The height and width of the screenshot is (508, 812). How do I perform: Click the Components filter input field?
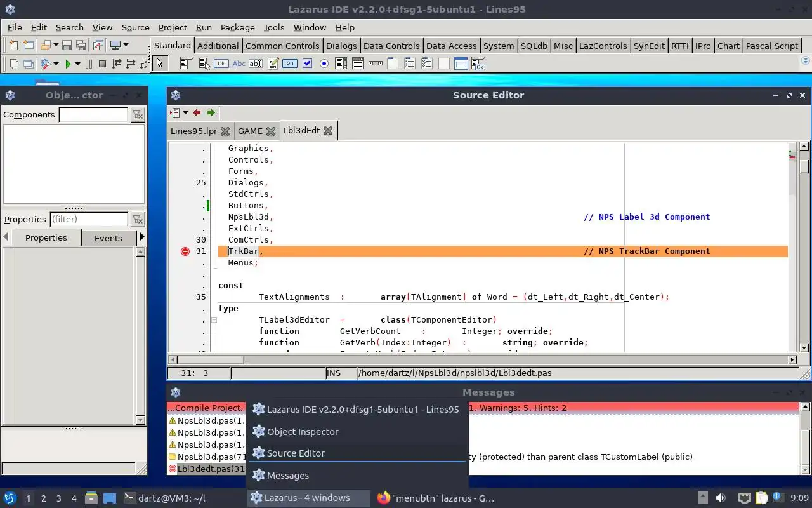[93, 114]
